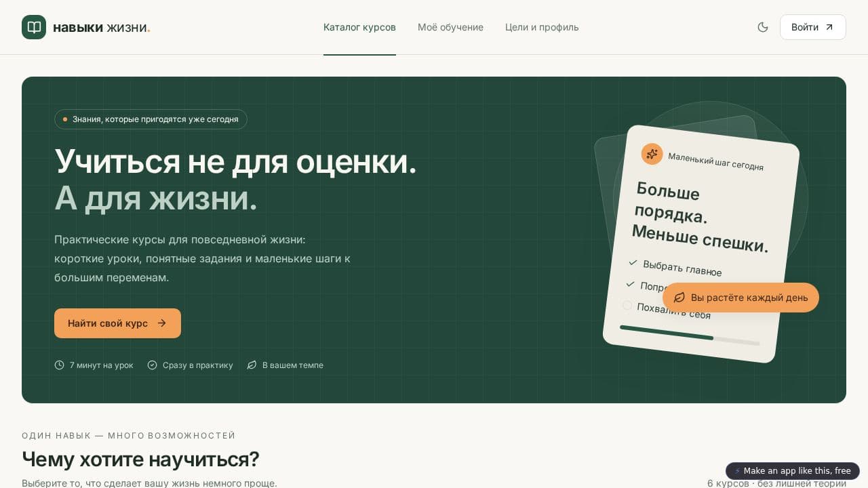Click leaf icon beside В вашем темпе
The image size is (868, 488).
(252, 365)
